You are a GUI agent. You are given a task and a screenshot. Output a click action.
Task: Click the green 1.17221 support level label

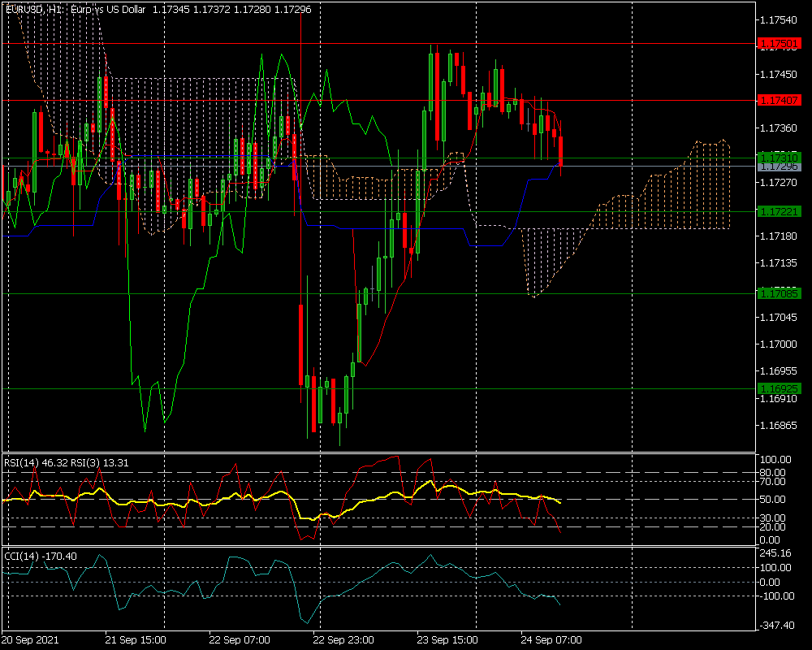[x=779, y=211]
